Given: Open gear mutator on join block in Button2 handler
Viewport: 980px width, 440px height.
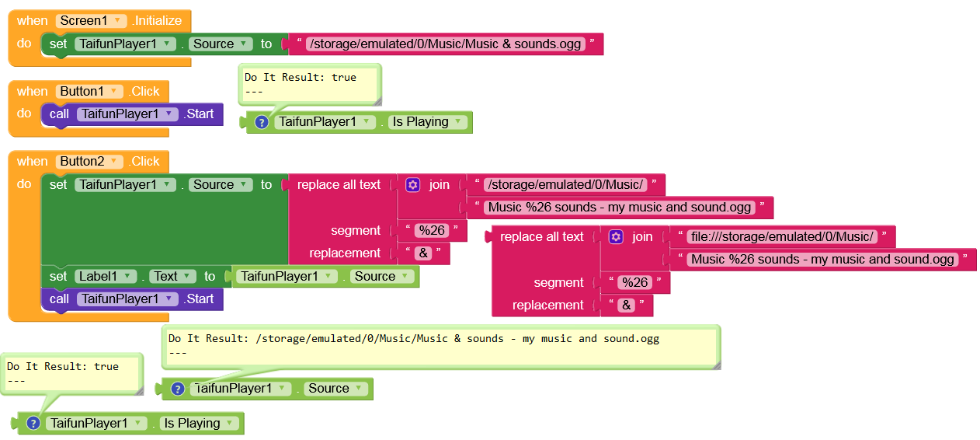Looking at the screenshot, I should pos(413,185).
